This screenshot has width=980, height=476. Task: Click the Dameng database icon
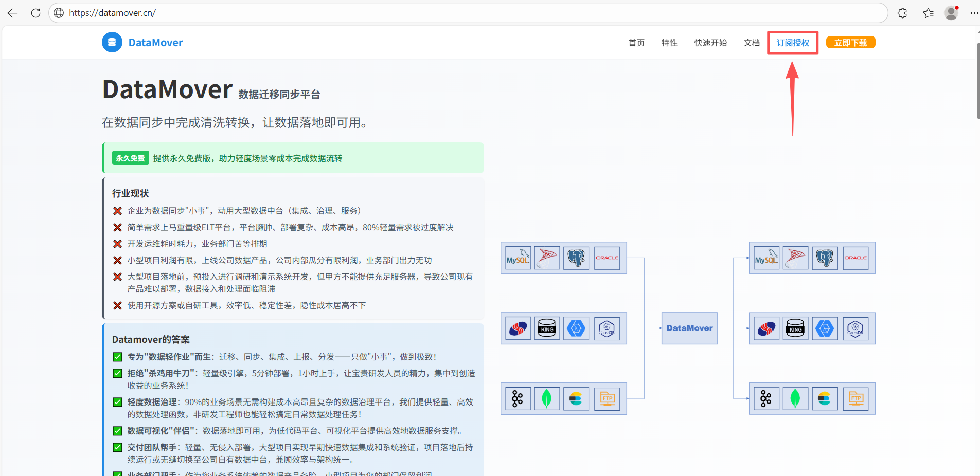(x=518, y=328)
